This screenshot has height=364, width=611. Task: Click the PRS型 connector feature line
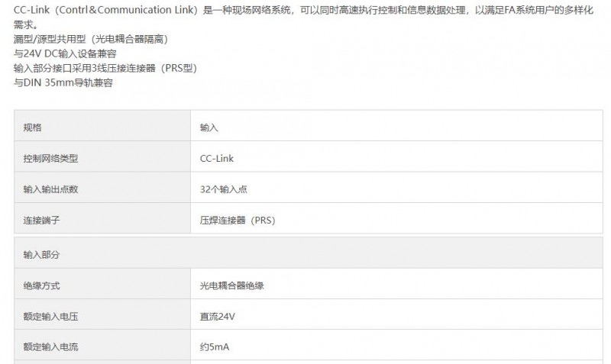pos(105,68)
